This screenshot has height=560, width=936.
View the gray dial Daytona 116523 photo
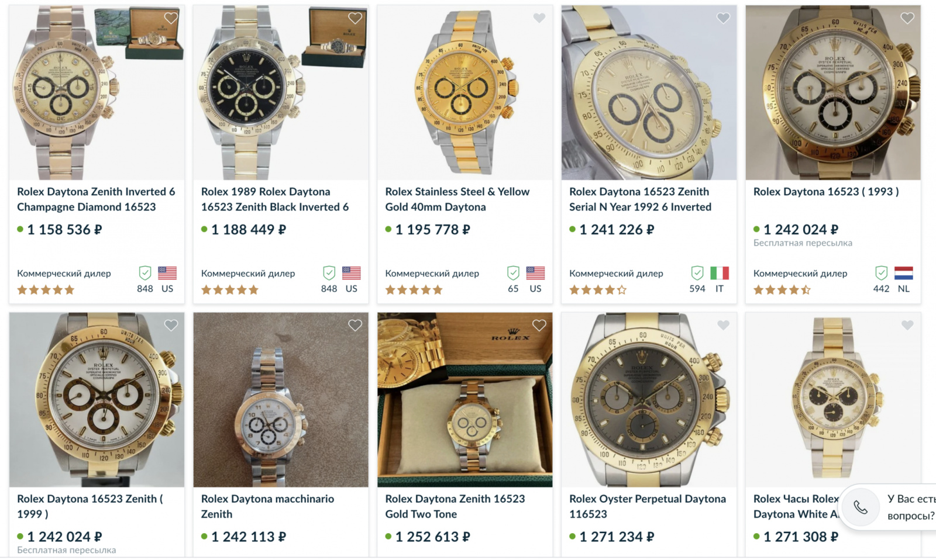click(x=649, y=400)
